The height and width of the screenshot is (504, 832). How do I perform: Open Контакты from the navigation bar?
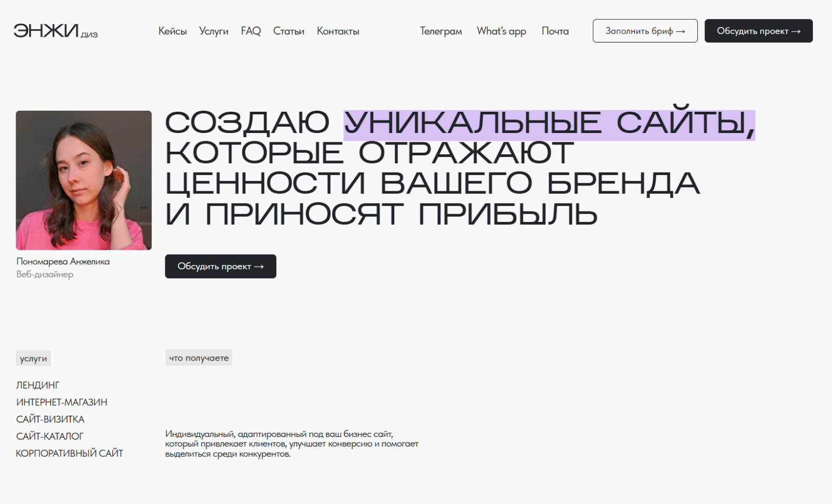tap(338, 31)
